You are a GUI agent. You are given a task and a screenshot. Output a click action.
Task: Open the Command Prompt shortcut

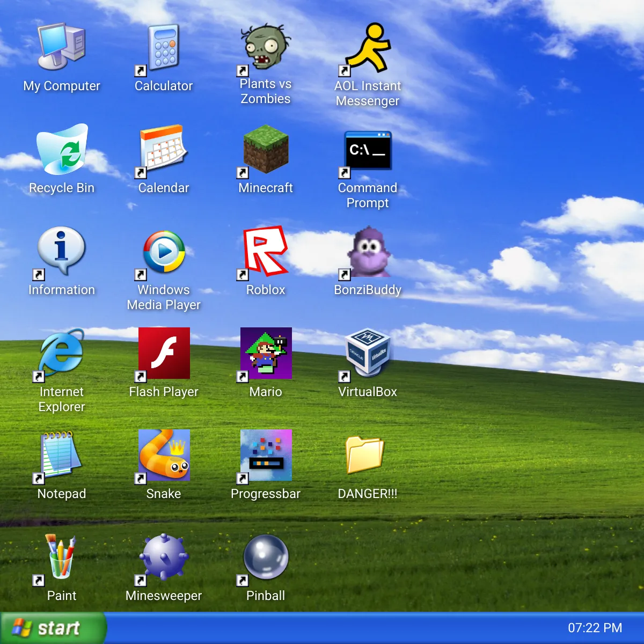tap(368, 149)
